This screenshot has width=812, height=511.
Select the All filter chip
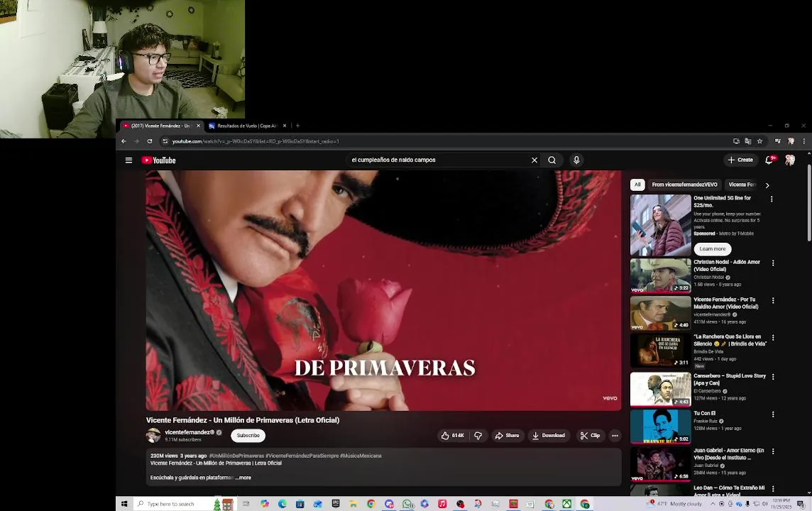pyautogui.click(x=637, y=185)
